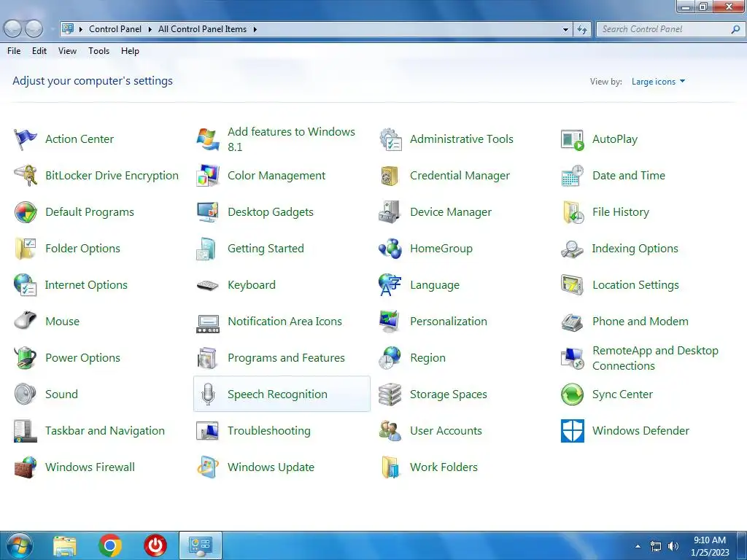747x560 pixels.
Task: Open the Edit menu
Action: click(x=39, y=51)
